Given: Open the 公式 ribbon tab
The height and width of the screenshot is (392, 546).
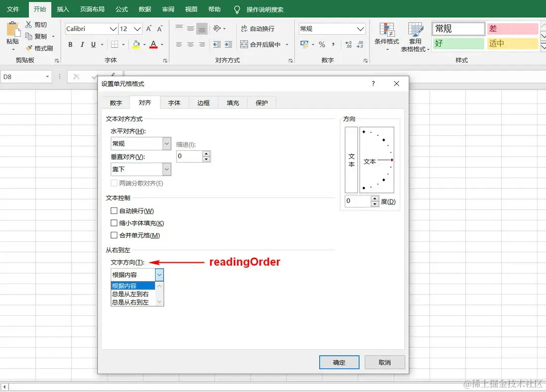Looking at the screenshot, I should pos(121,9).
